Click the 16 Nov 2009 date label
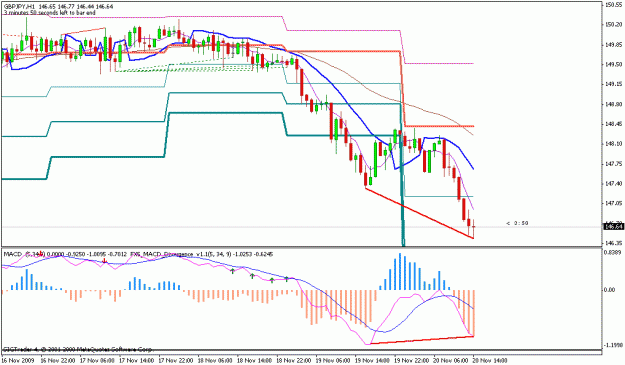The height and width of the screenshot is (365, 625). point(18,361)
